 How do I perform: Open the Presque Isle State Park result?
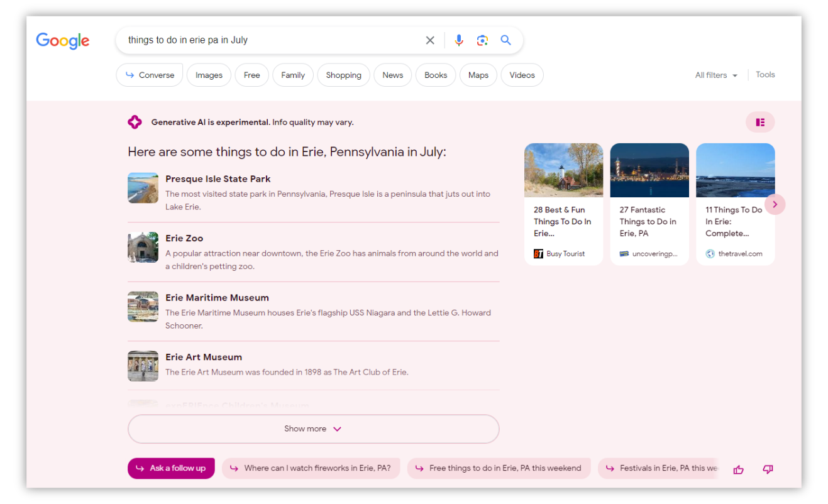pos(218,179)
